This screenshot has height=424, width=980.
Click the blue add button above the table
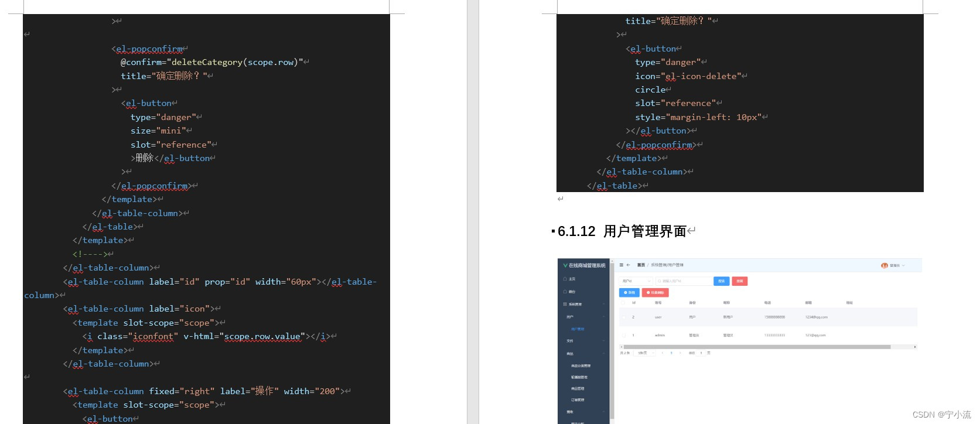tap(629, 292)
